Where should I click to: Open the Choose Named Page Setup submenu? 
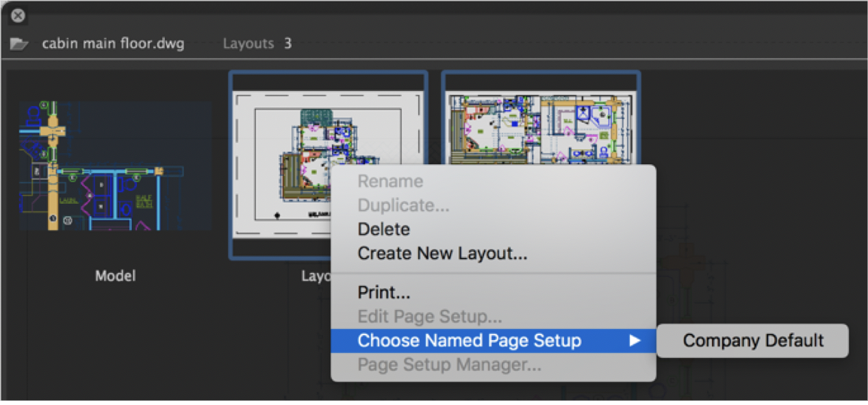coord(469,340)
